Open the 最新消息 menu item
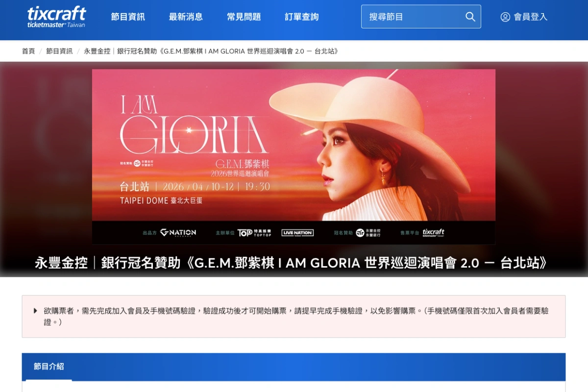The width and height of the screenshot is (588, 392). [186, 17]
